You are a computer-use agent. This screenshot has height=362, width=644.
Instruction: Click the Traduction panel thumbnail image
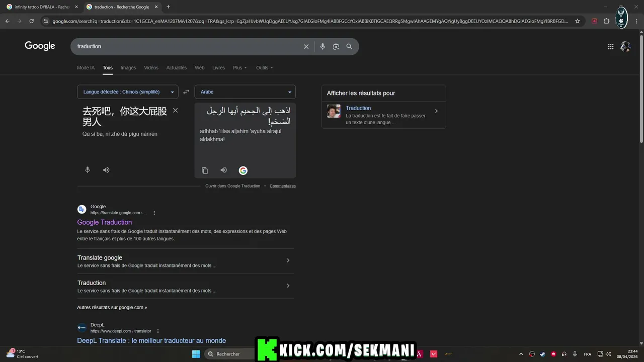pyautogui.click(x=334, y=111)
